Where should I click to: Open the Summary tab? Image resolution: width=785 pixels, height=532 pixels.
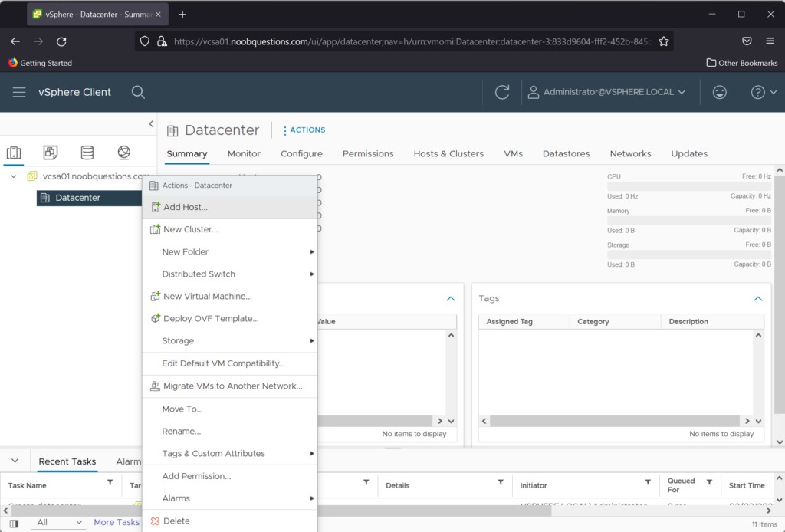coord(187,153)
